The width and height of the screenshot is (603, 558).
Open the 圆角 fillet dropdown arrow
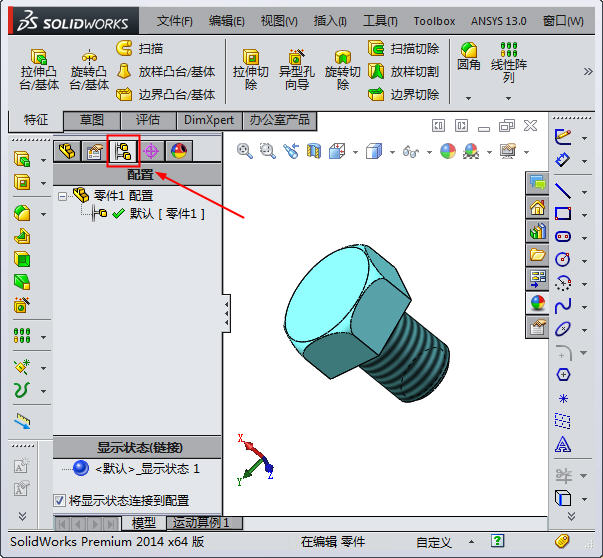point(468,98)
